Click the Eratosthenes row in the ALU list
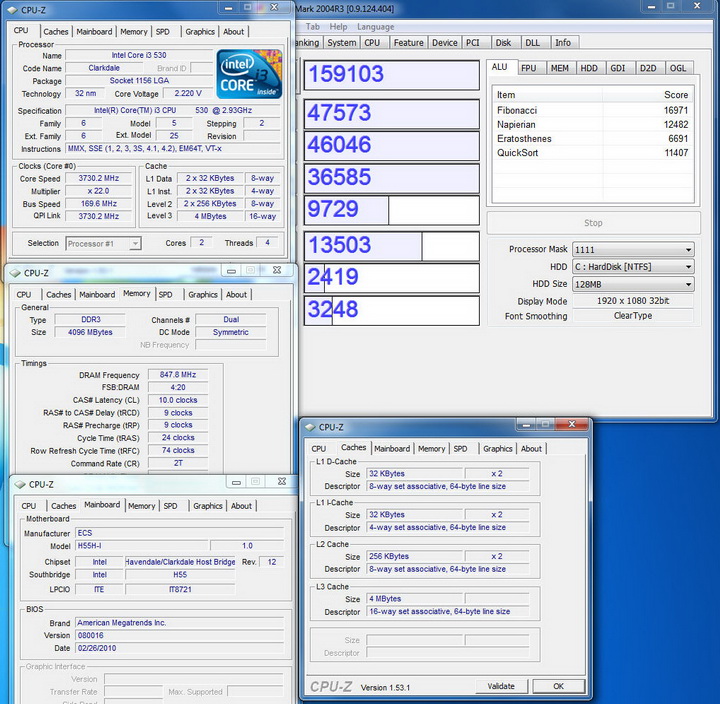Viewport: 720px width, 704px height. (x=592, y=139)
